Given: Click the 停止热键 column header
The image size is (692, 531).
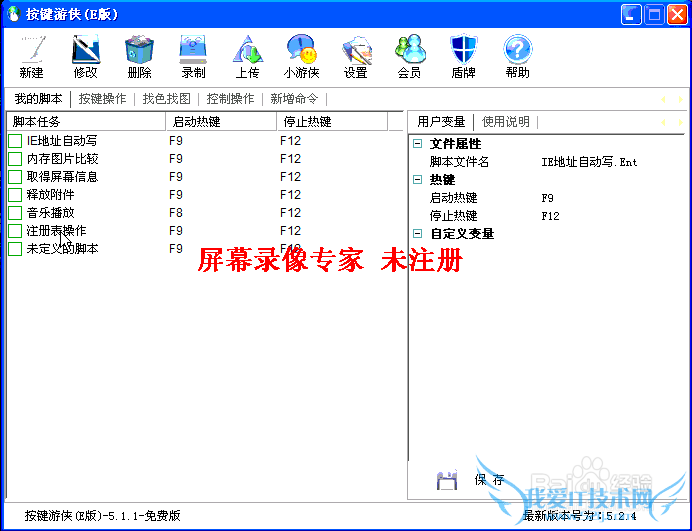Looking at the screenshot, I should point(332,121).
